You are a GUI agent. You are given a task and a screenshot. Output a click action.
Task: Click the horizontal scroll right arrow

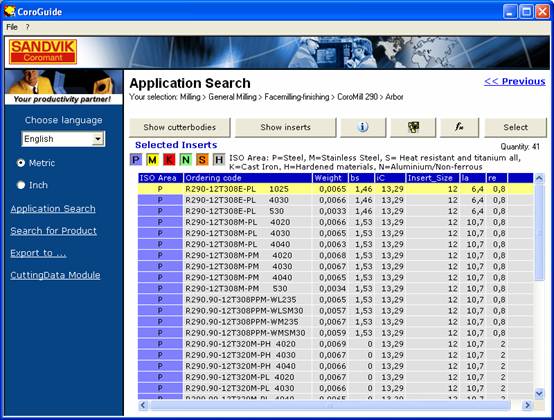(527, 405)
